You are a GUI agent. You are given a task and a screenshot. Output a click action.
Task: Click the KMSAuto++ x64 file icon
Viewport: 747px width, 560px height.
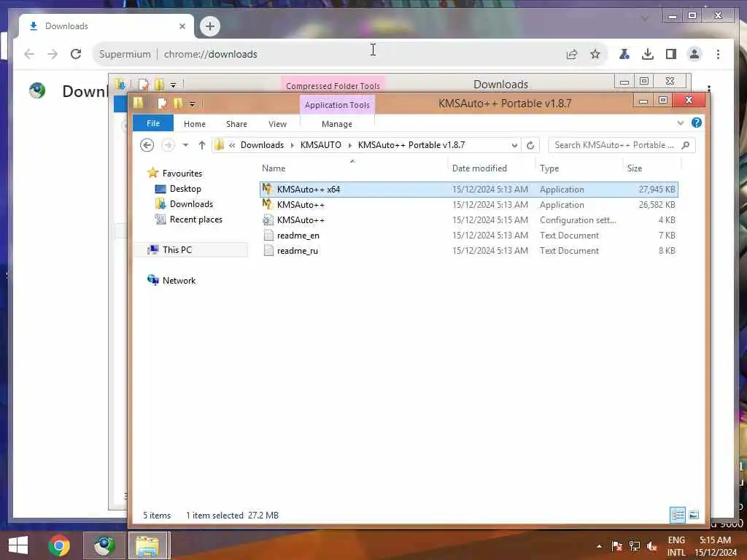tap(268, 189)
